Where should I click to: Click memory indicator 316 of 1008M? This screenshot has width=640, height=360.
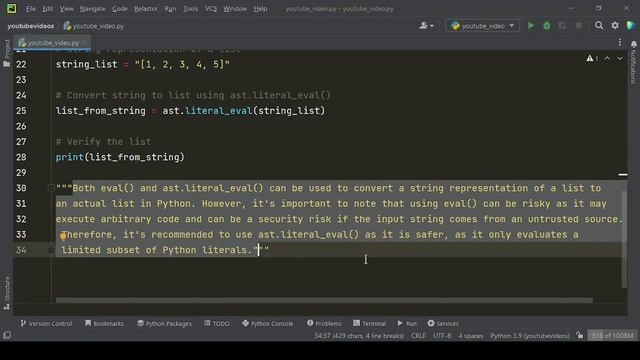click(x=612, y=336)
